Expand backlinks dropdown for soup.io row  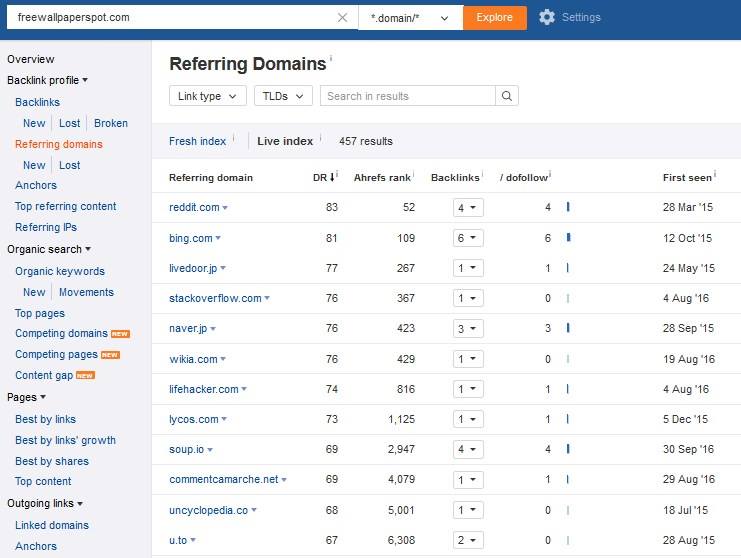pos(468,450)
